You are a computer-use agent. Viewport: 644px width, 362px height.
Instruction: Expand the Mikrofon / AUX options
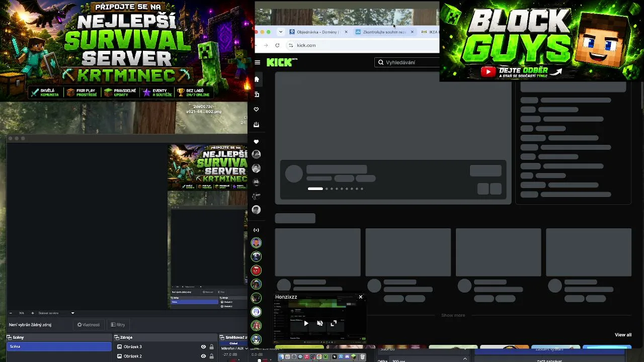coord(246,348)
